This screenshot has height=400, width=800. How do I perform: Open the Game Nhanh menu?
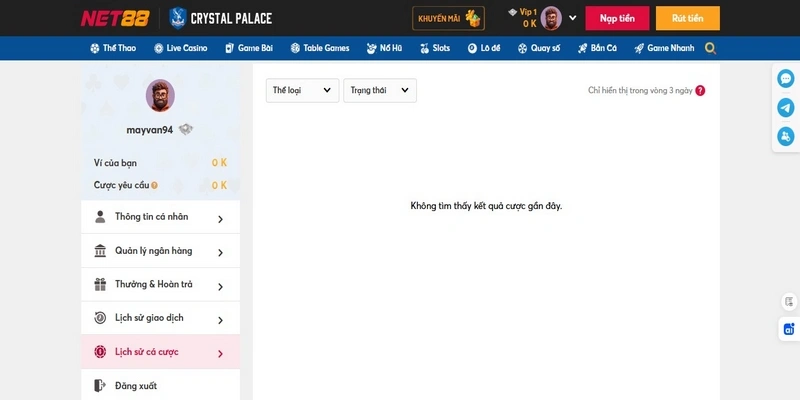tap(664, 48)
